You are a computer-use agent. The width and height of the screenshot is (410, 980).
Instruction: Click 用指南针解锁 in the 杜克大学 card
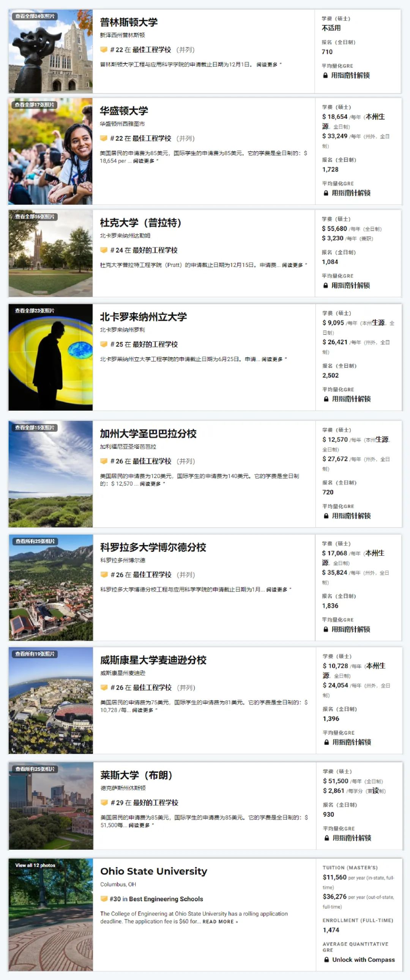(351, 286)
